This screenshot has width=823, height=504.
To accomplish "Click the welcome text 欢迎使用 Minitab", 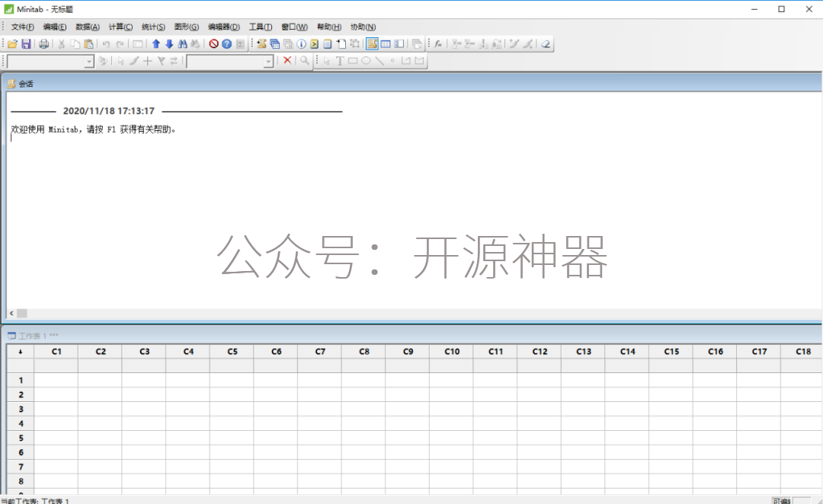I will point(45,129).
